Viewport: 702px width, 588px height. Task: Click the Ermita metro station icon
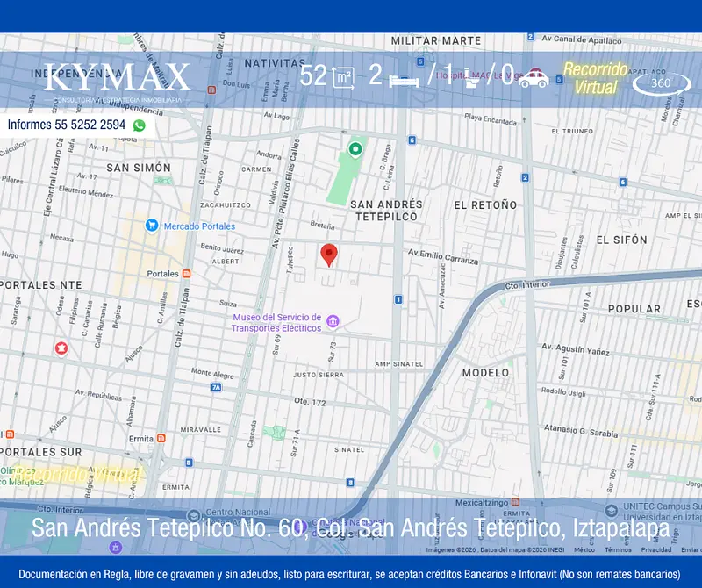[x=161, y=439]
